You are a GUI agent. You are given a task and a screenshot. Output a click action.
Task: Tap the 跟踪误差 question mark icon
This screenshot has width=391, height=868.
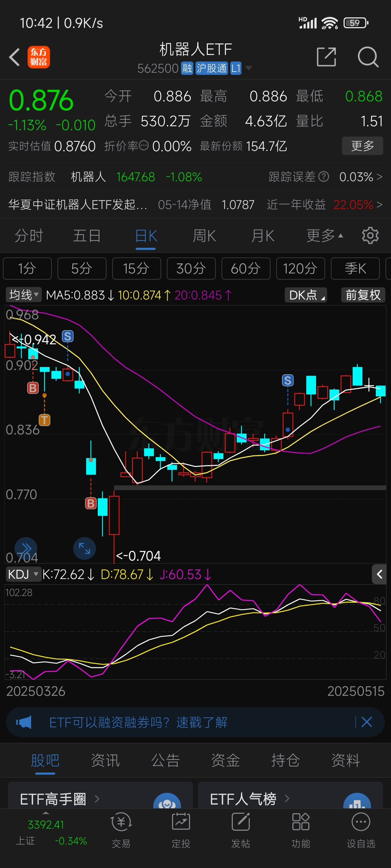tap(323, 176)
